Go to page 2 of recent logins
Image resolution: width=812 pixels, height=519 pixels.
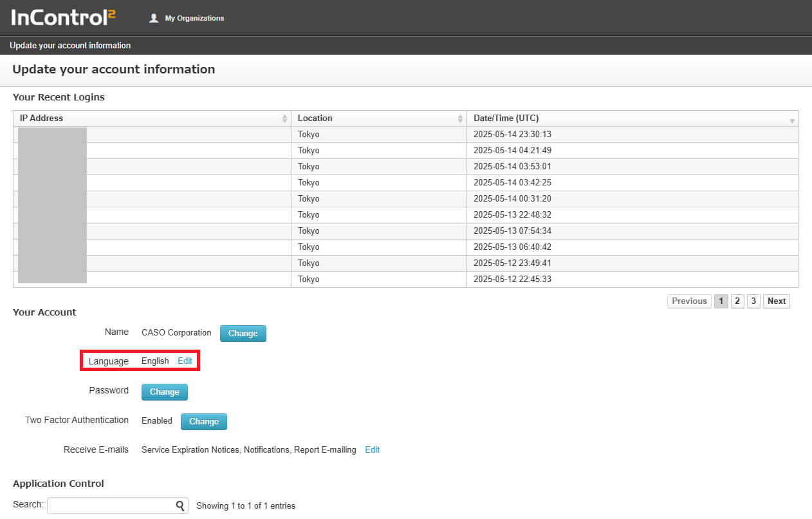pos(737,301)
